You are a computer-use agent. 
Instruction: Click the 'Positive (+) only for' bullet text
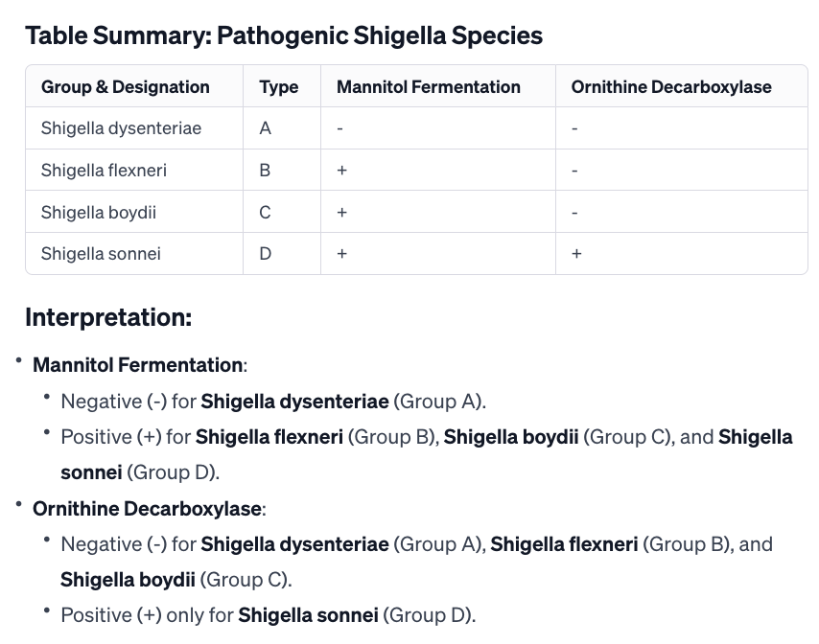click(147, 615)
